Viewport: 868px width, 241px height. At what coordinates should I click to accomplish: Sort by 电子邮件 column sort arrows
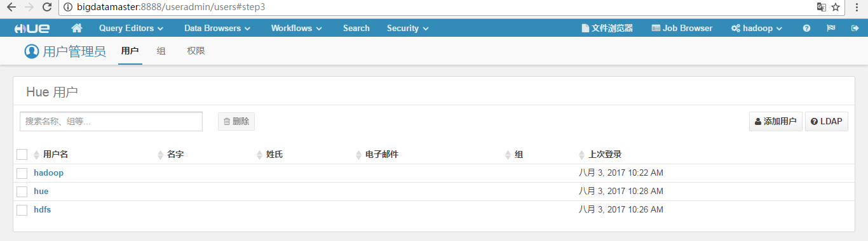click(x=359, y=155)
